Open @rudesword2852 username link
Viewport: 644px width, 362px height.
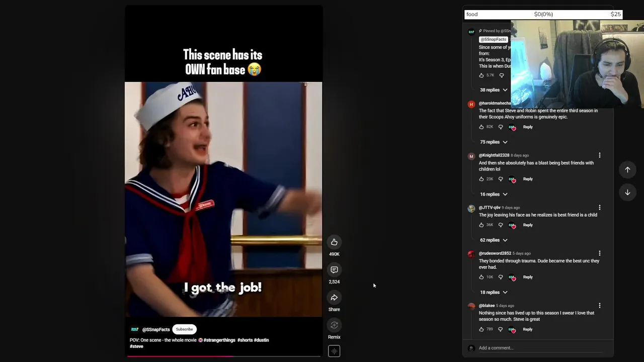point(495,253)
